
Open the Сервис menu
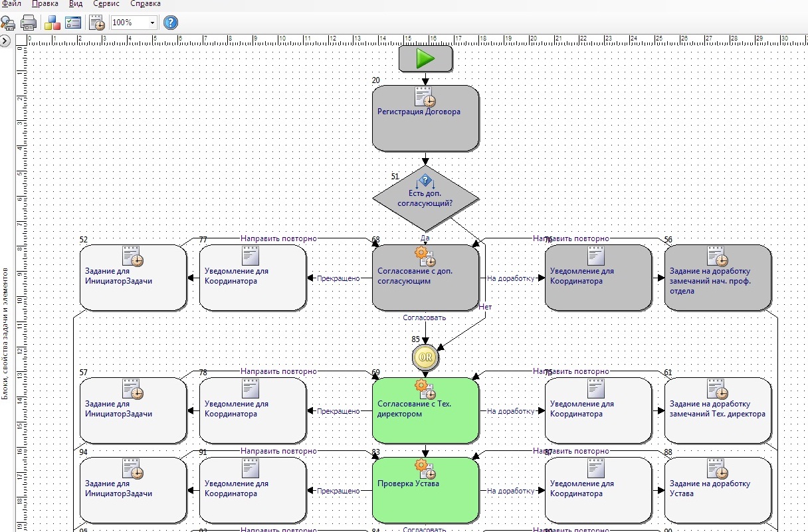106,4
